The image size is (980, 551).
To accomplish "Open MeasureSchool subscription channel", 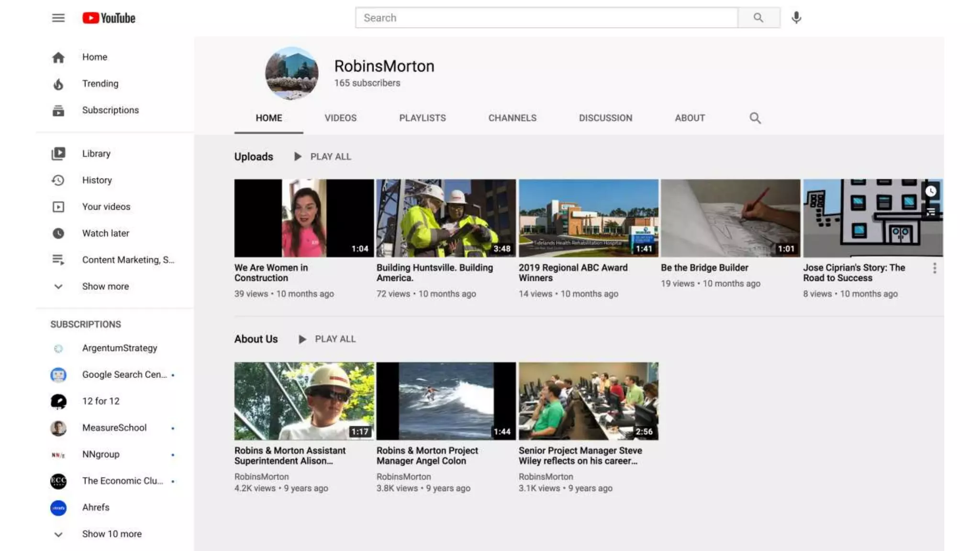I will (114, 428).
